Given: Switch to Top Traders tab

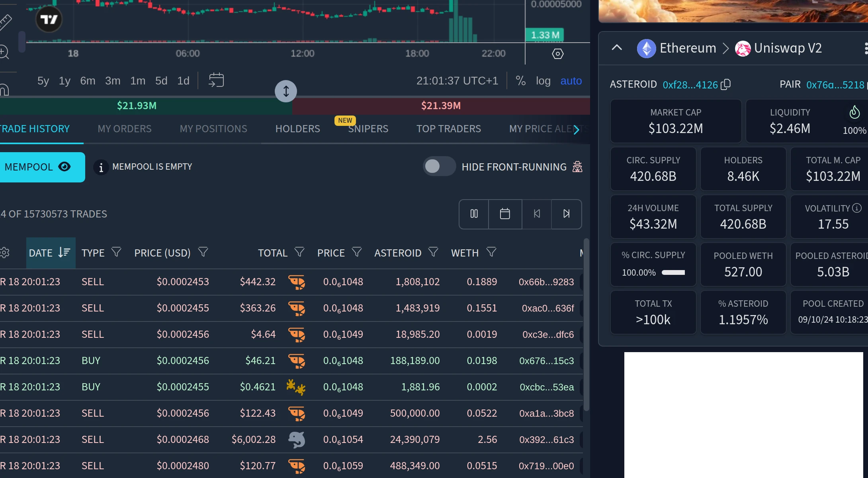Looking at the screenshot, I should coord(449,129).
